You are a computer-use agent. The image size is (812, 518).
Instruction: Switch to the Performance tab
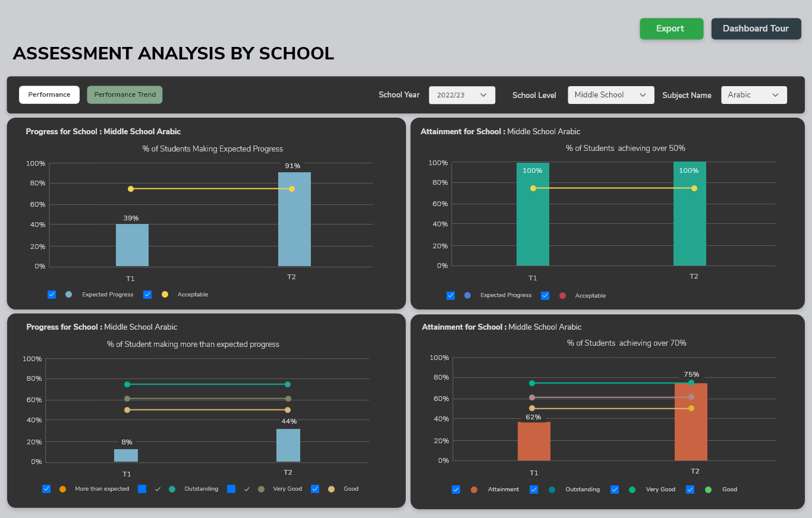[x=49, y=94]
